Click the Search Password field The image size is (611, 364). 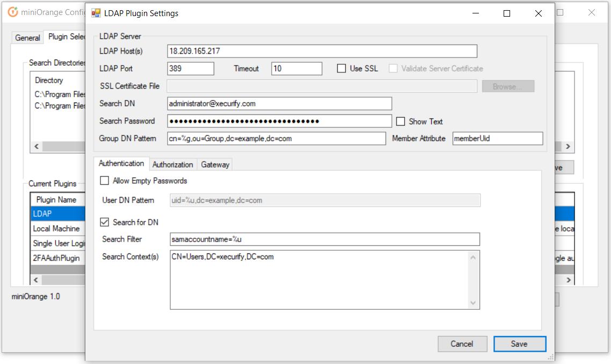click(x=279, y=121)
